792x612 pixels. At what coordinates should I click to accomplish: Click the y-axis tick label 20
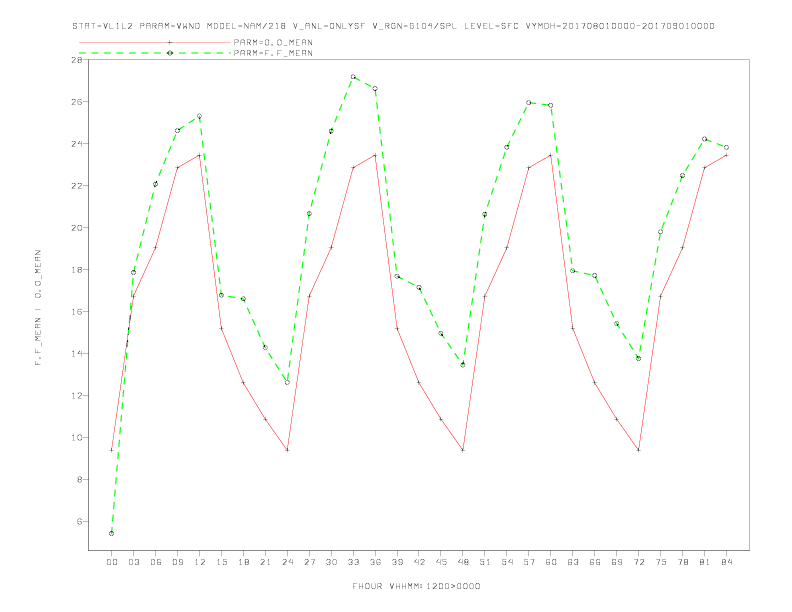[x=77, y=227]
